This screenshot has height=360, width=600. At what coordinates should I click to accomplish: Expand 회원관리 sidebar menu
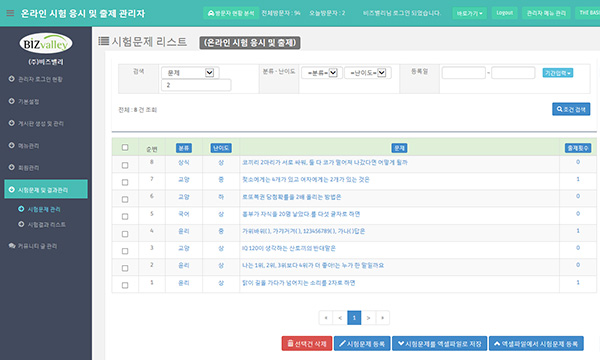(29, 168)
